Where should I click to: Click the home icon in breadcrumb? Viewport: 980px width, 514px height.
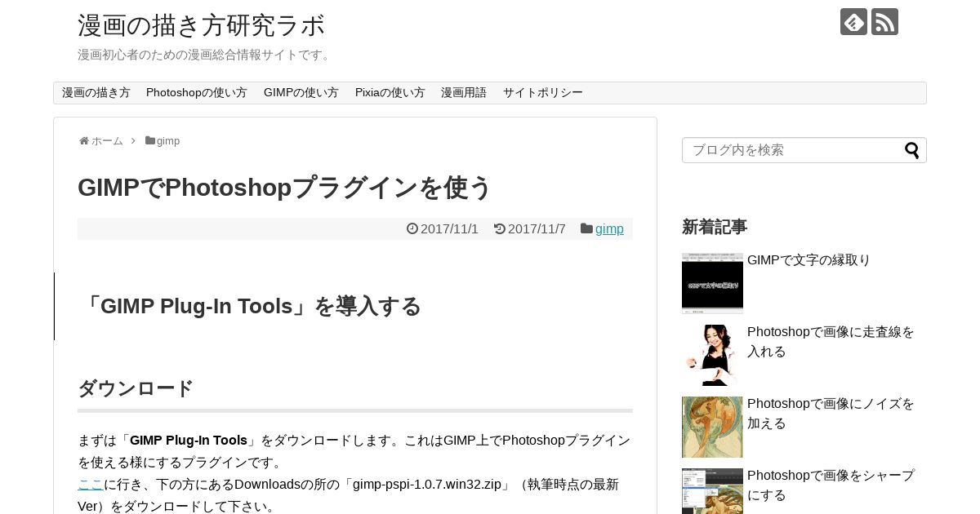(x=84, y=141)
